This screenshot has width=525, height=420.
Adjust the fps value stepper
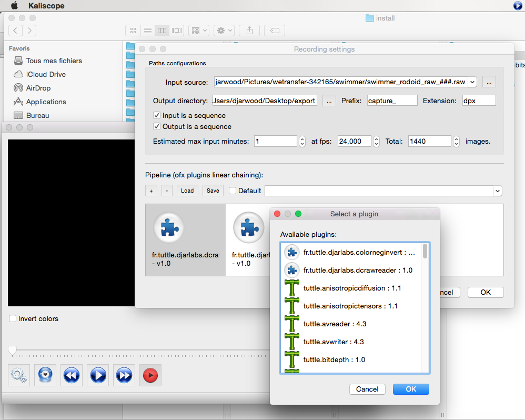(376, 142)
